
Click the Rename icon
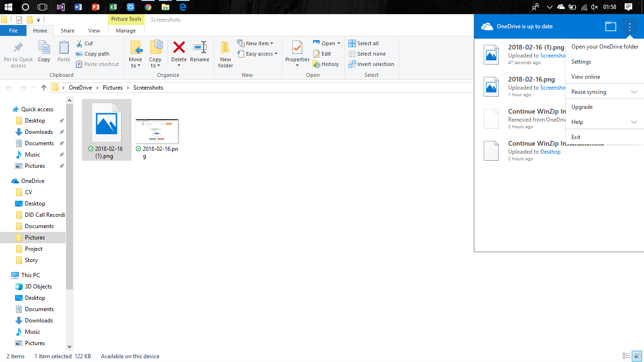199,47
